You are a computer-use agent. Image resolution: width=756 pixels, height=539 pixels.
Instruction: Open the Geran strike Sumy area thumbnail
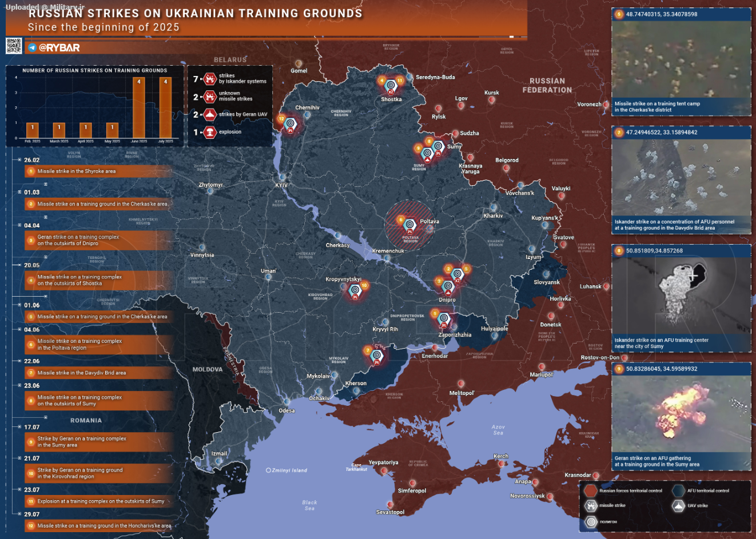coord(681,417)
